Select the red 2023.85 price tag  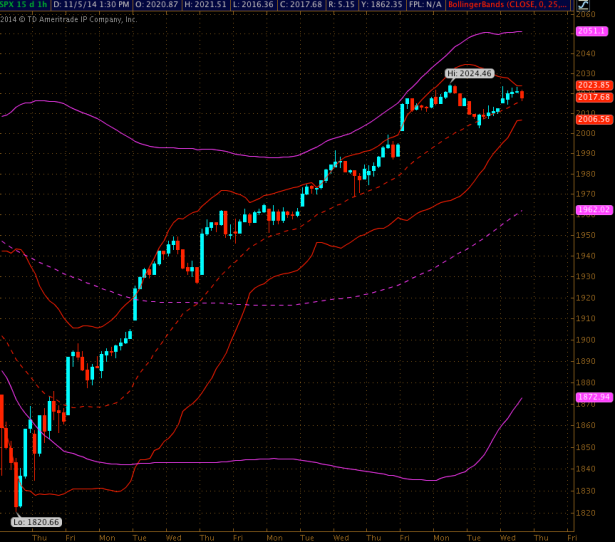coord(593,86)
